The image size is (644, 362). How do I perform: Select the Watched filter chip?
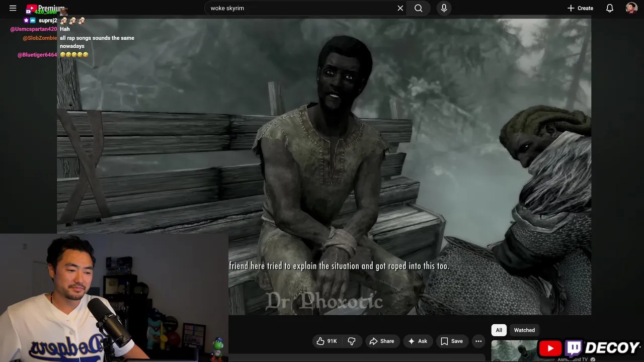(x=524, y=330)
